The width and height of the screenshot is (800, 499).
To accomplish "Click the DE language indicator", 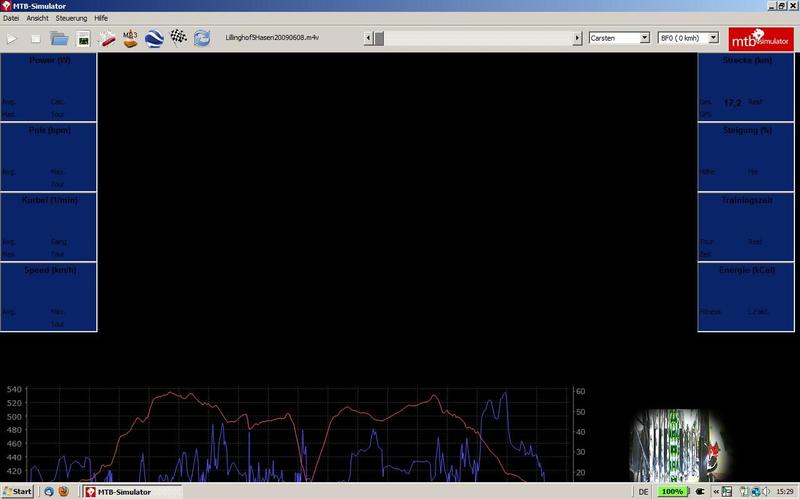I will [x=643, y=492].
